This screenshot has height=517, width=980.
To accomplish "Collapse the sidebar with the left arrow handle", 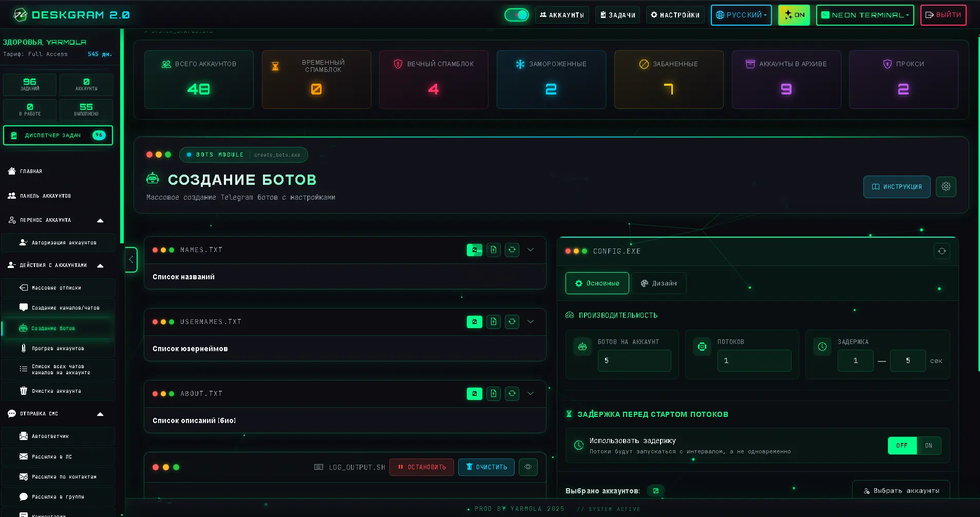I will 131,260.
